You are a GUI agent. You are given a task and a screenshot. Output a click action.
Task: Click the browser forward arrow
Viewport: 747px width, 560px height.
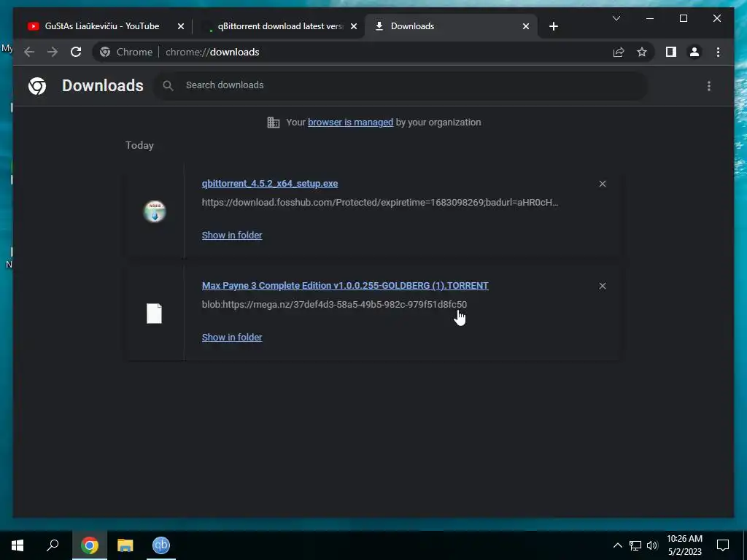[53, 52]
